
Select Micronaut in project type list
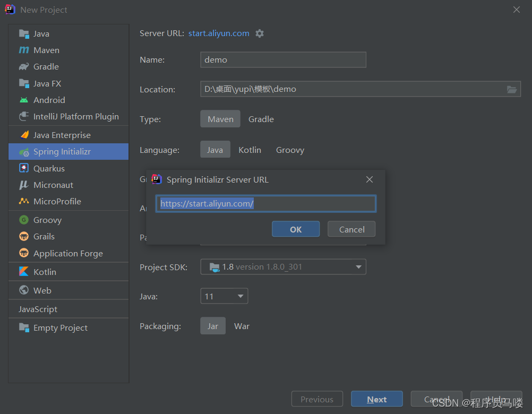click(68, 185)
